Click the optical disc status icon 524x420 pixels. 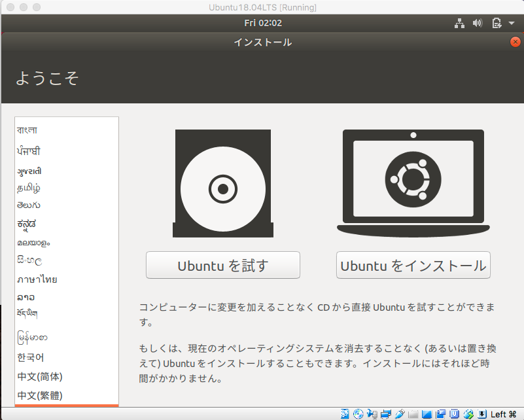[358, 414]
